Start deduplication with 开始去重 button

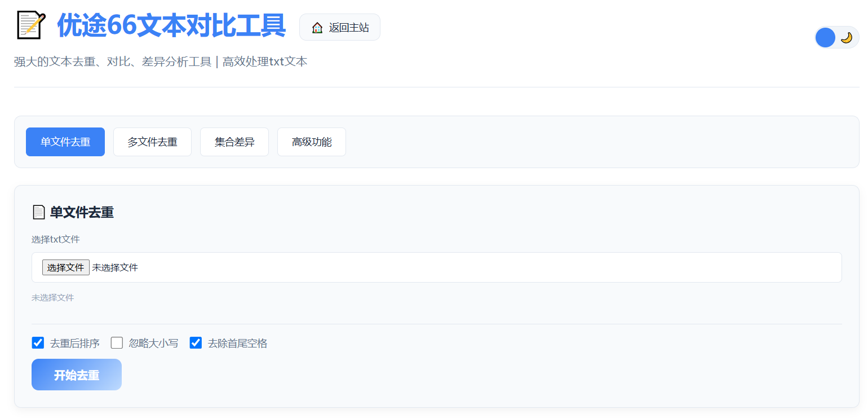click(x=77, y=375)
